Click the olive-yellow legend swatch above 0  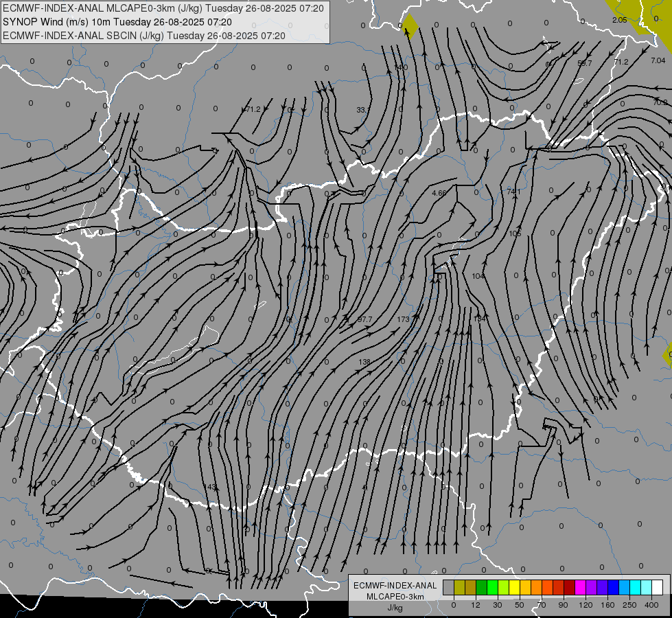pos(459,587)
